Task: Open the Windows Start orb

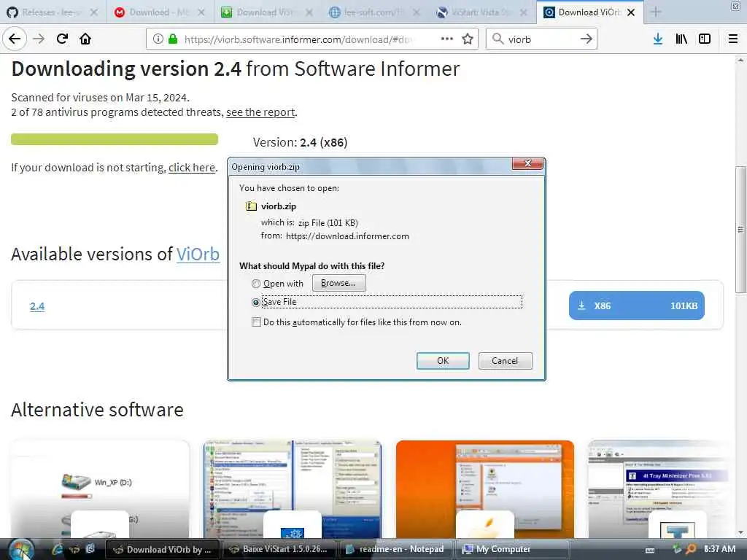Action: click(21, 549)
